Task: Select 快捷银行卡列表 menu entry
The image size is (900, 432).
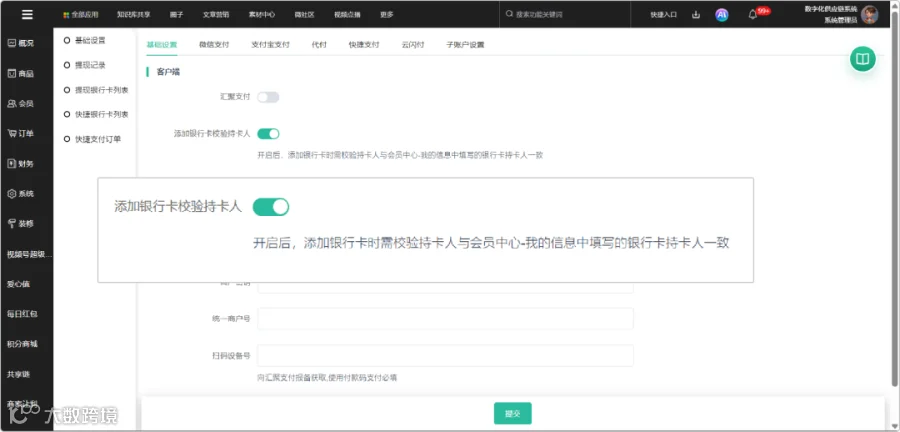Action: [x=101, y=114]
